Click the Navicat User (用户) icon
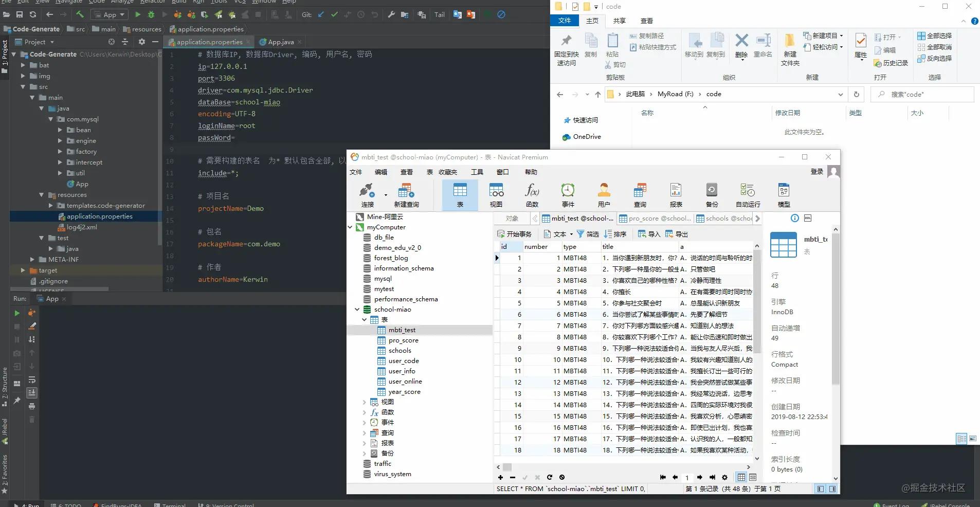The width and height of the screenshot is (980, 507). 604,195
